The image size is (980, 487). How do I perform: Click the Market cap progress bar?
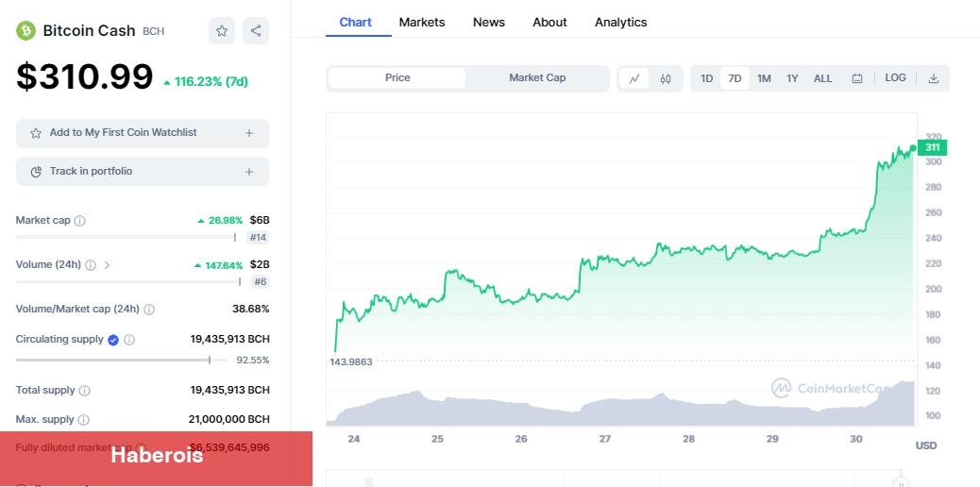[x=127, y=237]
